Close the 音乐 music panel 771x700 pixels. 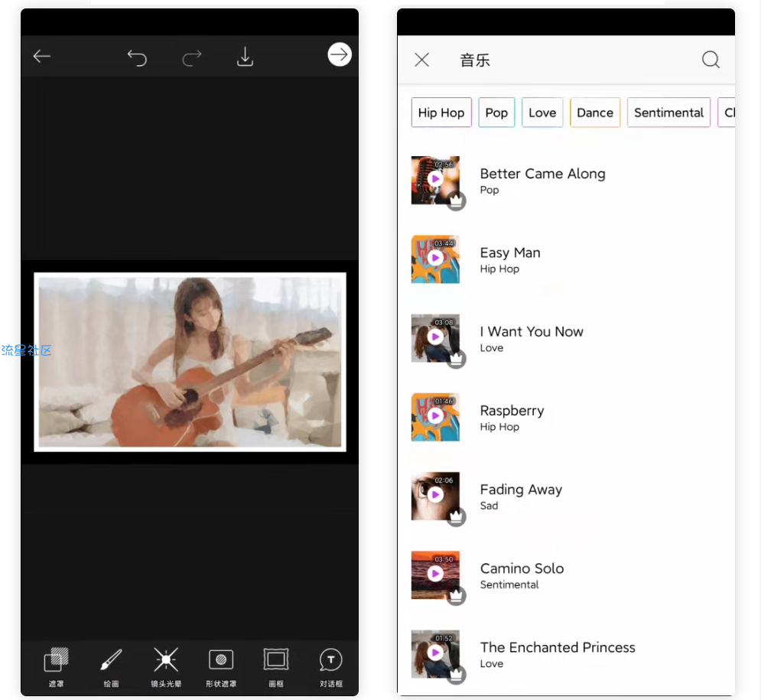(422, 60)
